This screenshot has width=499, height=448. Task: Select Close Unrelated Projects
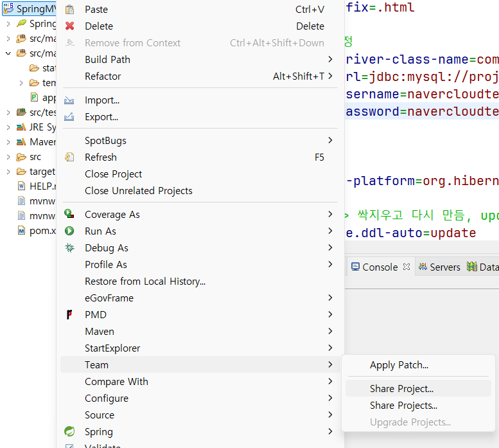point(200,190)
